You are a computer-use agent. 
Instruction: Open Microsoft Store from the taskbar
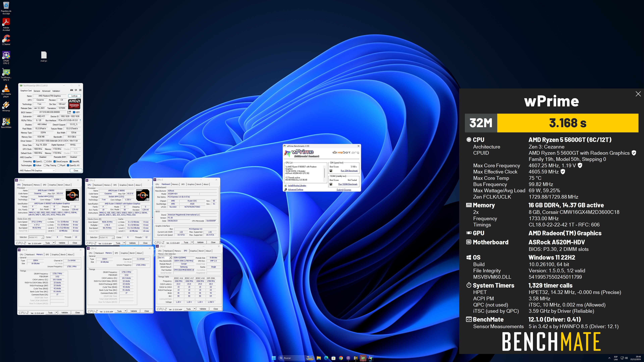tap(334, 358)
